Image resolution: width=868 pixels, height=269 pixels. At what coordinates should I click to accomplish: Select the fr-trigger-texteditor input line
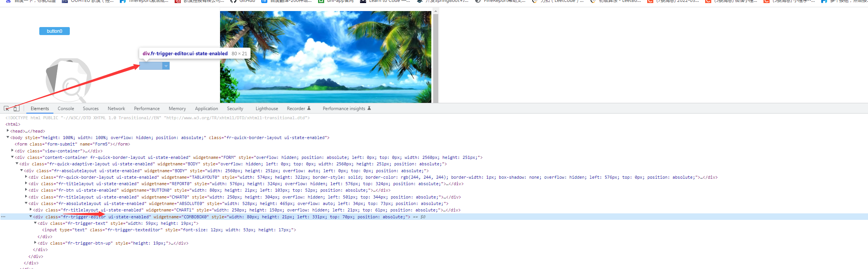[x=169, y=230]
